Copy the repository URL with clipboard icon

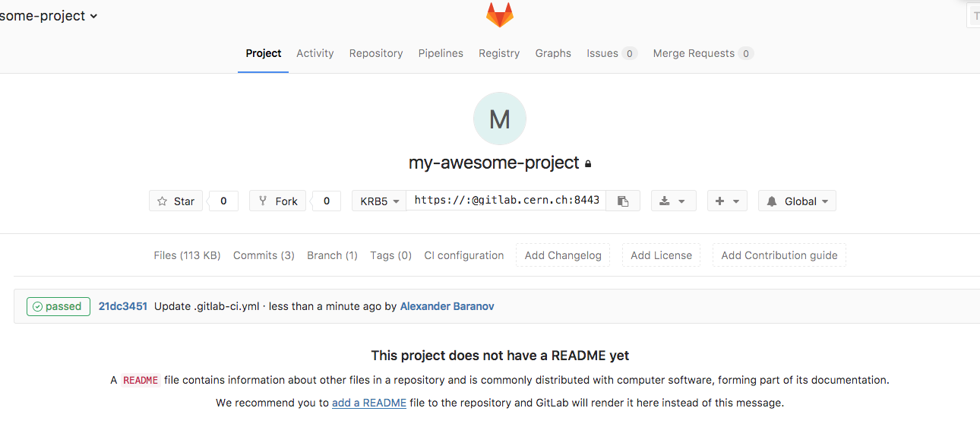pyautogui.click(x=623, y=201)
